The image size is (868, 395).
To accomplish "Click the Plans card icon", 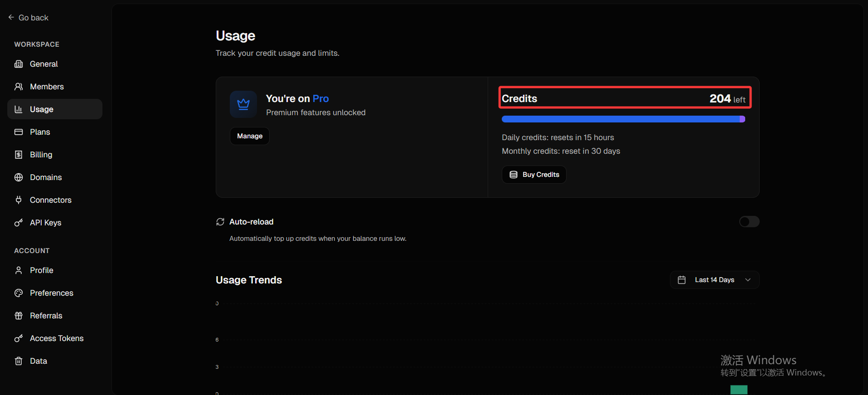I will (19, 132).
